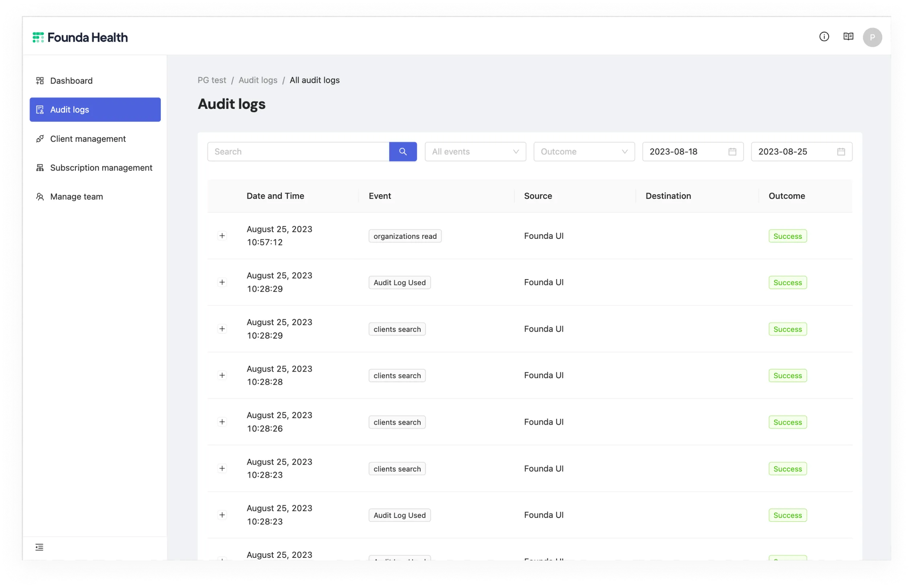Image resolution: width=913 pixels, height=588 pixels.
Task: Run search with the magnifier button
Action: (x=403, y=152)
